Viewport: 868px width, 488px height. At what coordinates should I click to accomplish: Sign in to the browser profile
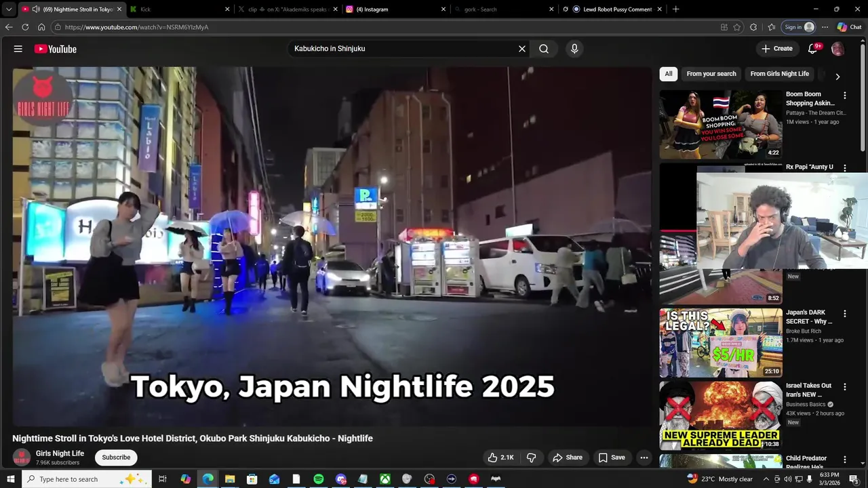pyautogui.click(x=799, y=27)
